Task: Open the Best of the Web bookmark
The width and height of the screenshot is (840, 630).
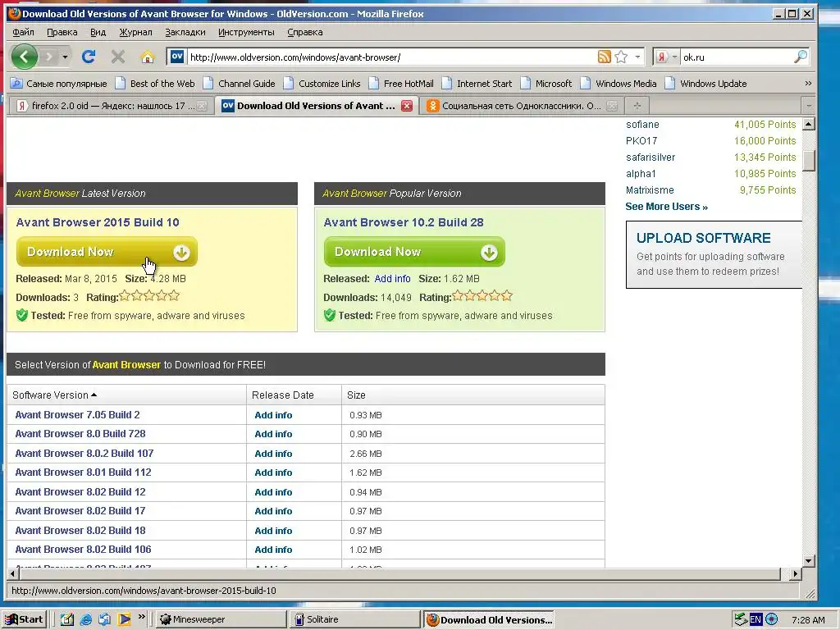Action: tap(155, 84)
